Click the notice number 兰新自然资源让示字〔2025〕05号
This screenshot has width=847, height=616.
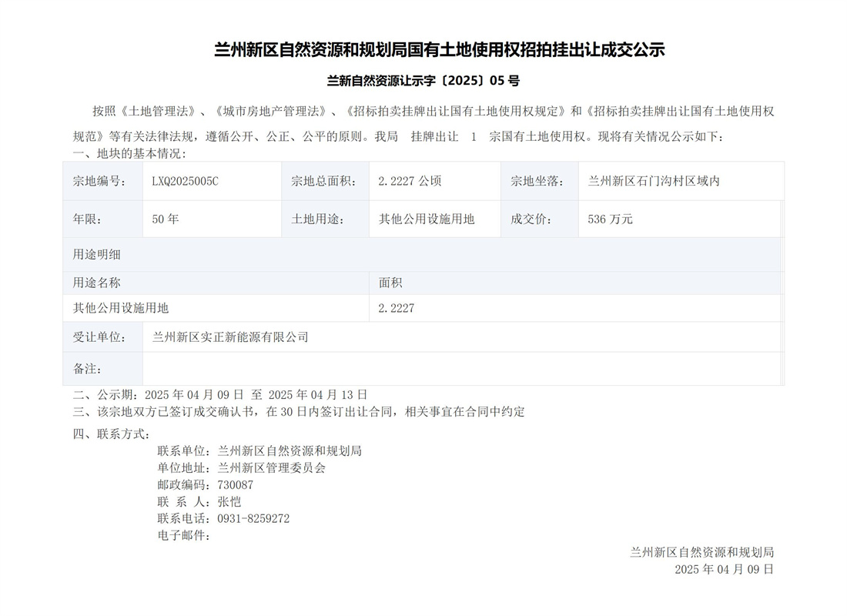tap(423, 81)
